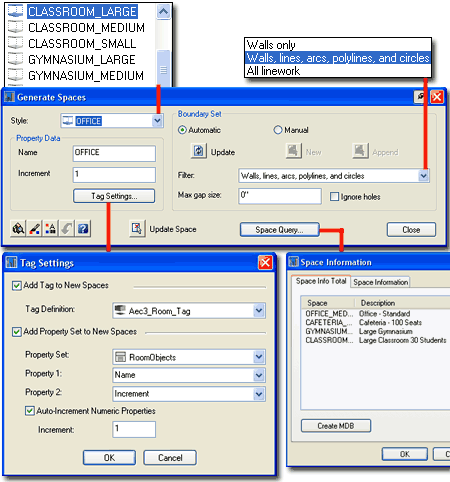Viewport: 450px width, 482px height.
Task: Open the Style dropdown showing OFFICE
Action: [x=157, y=121]
